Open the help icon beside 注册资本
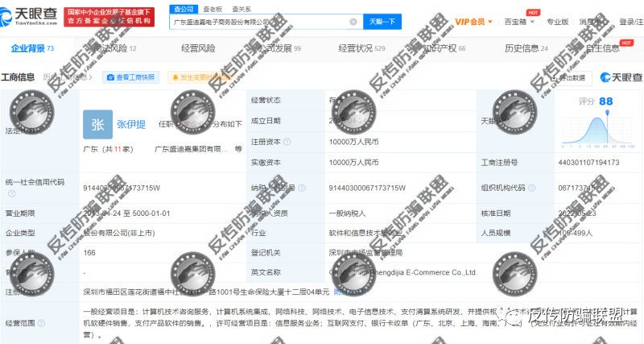Viewport: 644px width, 344px height. point(287,142)
